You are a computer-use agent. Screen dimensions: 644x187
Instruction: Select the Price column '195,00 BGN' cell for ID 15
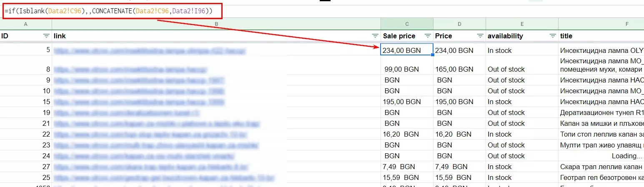[x=459, y=102]
